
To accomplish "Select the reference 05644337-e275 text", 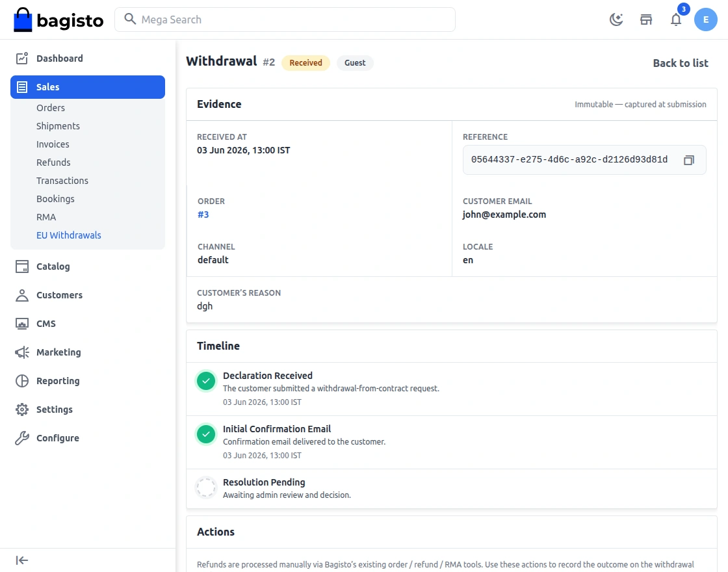I will pos(569,159).
